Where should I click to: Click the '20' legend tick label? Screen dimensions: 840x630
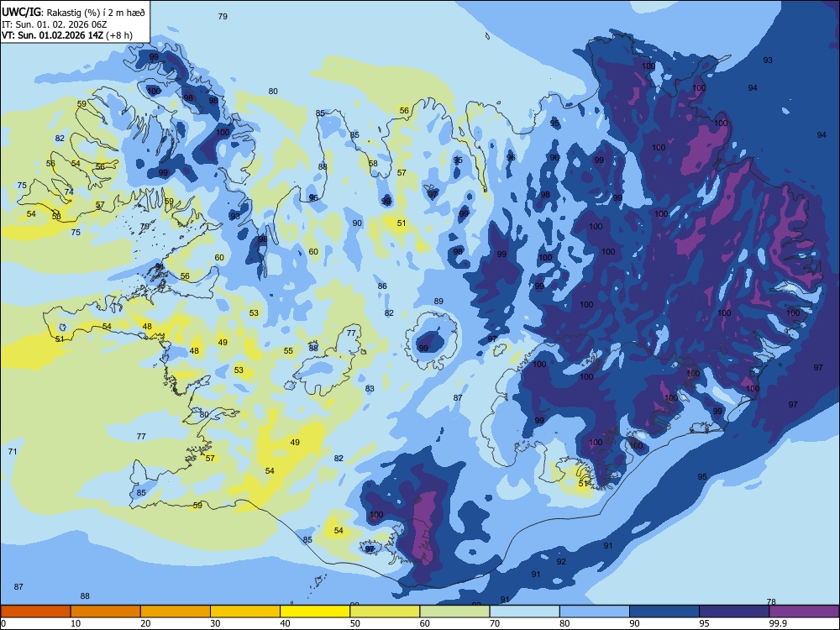[x=145, y=623]
